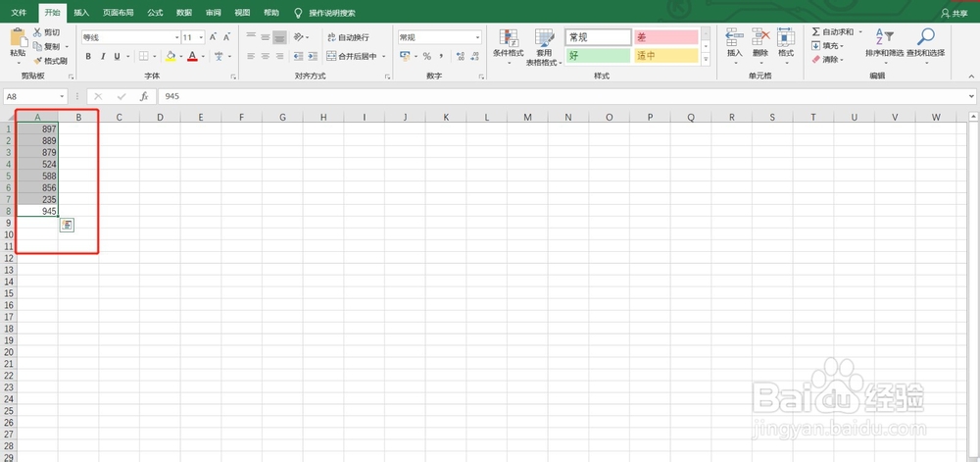The height and width of the screenshot is (462, 980).
Task: Toggle Underline formatting
Action: pyautogui.click(x=117, y=56)
